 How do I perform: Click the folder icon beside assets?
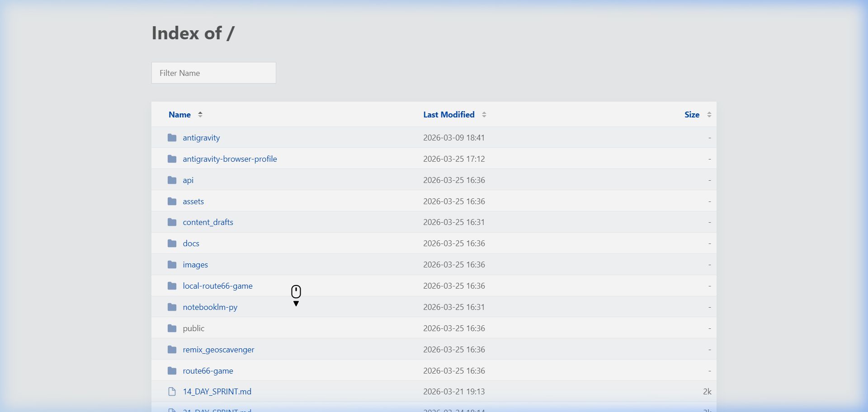click(172, 201)
